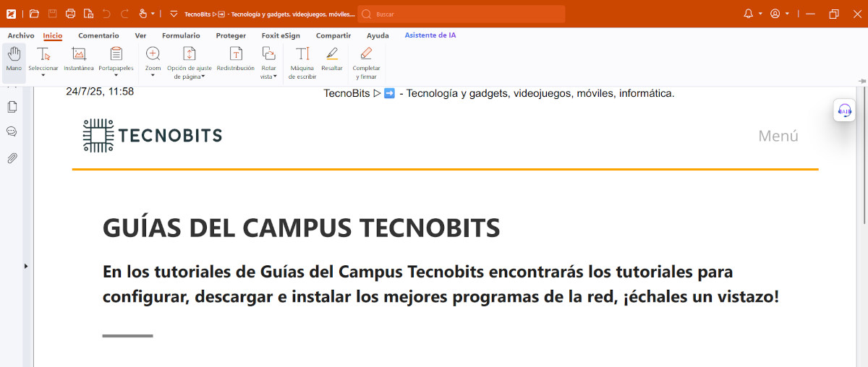
Task: Expand the left navigation pane arrow
Action: (x=26, y=266)
